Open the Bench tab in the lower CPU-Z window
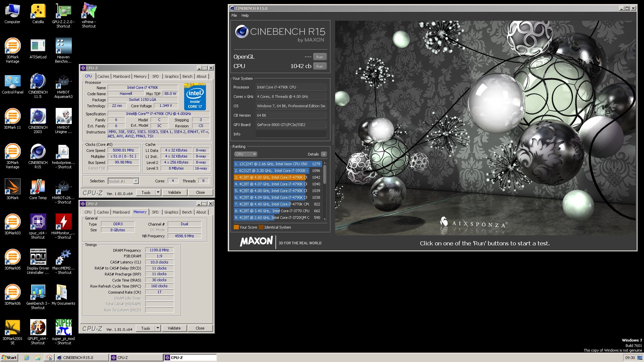Image resolution: width=644 pixels, height=362 pixels. point(187,212)
